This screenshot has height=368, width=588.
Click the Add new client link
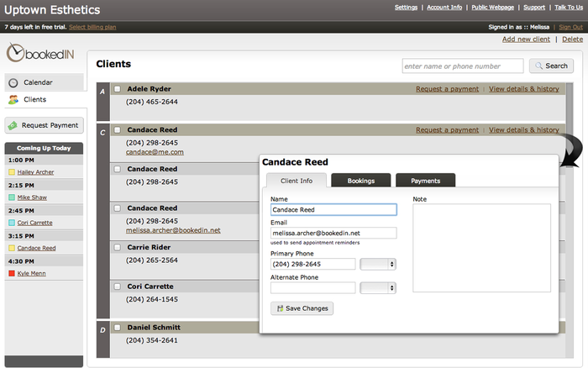pyautogui.click(x=526, y=39)
